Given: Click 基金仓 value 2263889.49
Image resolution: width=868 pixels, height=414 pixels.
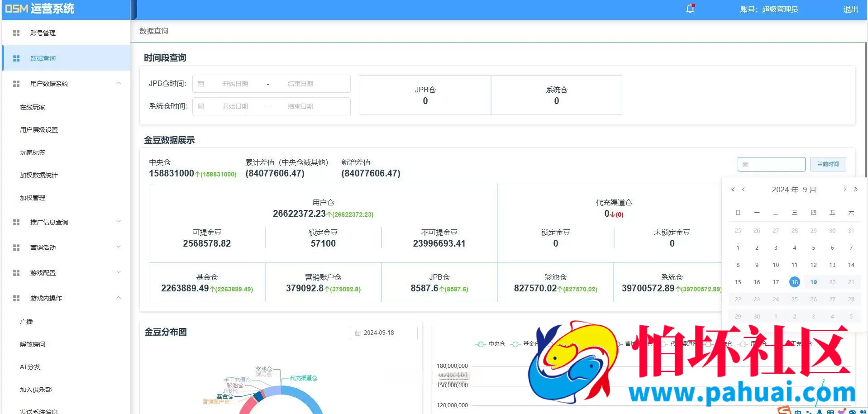Looking at the screenshot, I should (185, 288).
